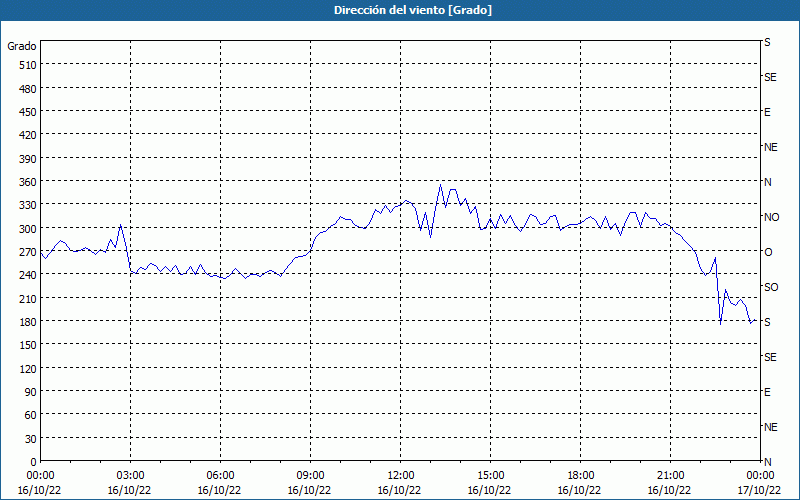Select the 330 y-axis value
Image resolution: width=800 pixels, height=500 pixels.
pos(29,205)
